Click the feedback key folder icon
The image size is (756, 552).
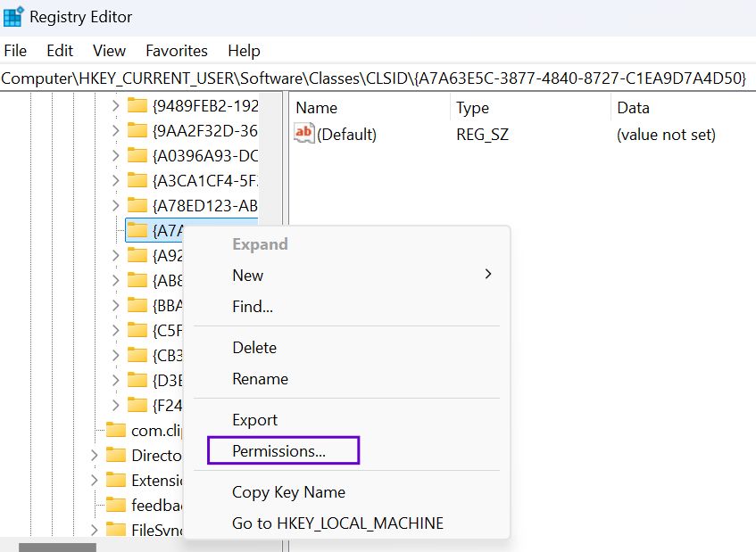pos(115,505)
